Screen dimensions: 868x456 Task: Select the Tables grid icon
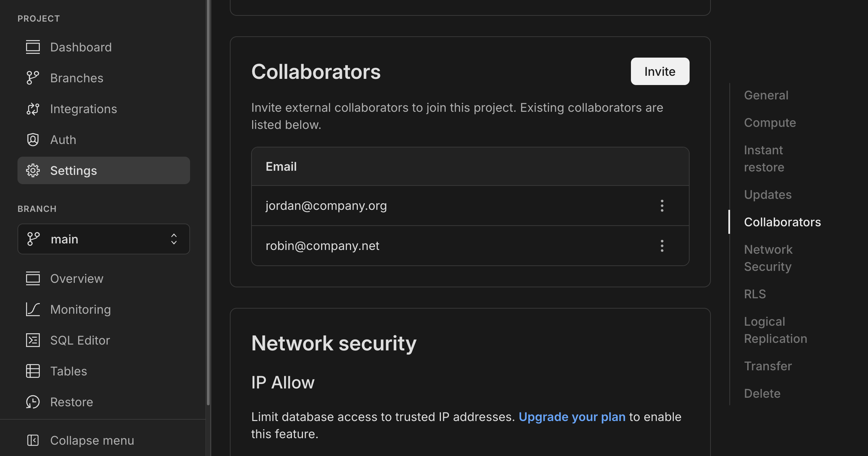(33, 371)
